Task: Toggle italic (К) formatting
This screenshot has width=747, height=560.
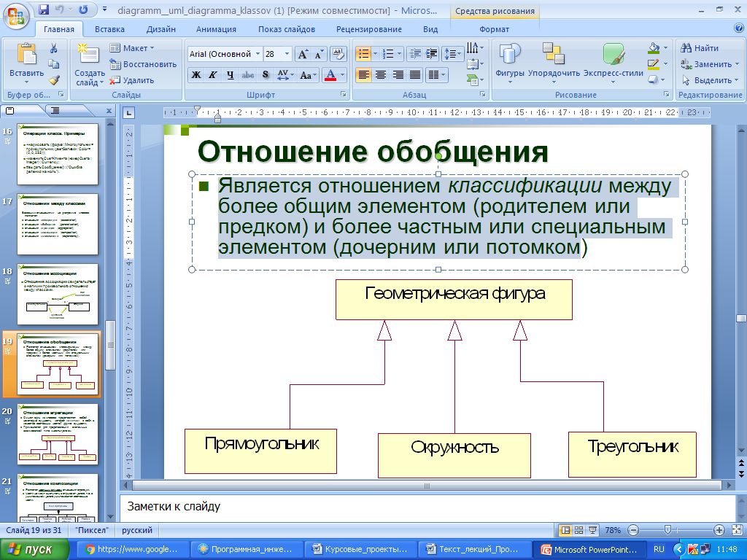Action: pyautogui.click(x=213, y=74)
